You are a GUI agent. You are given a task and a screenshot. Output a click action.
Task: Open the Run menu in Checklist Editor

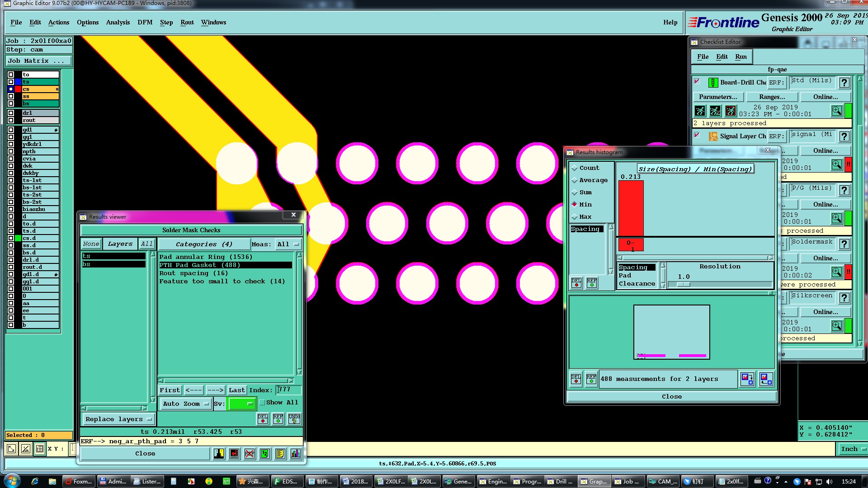point(741,56)
